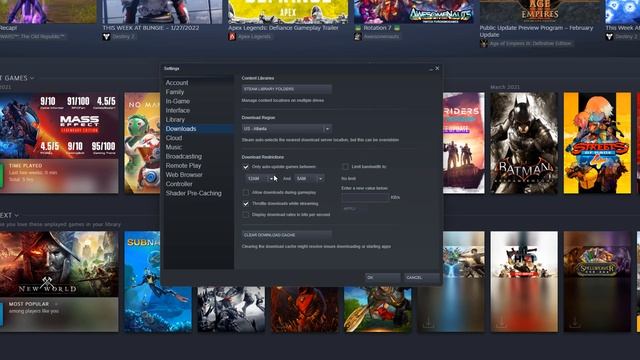Screen dimensions: 640x360
Task: Open the Interface settings category
Action: pyautogui.click(x=178, y=111)
